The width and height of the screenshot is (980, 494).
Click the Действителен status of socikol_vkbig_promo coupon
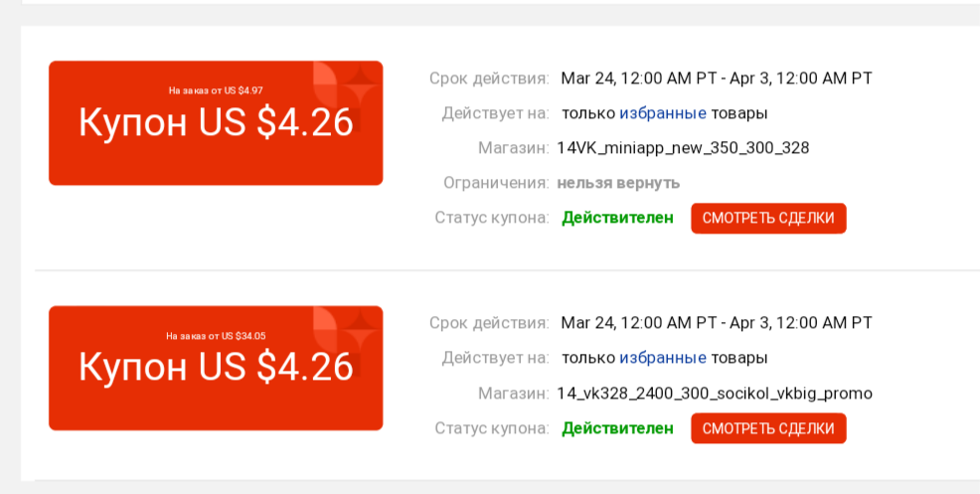click(617, 428)
